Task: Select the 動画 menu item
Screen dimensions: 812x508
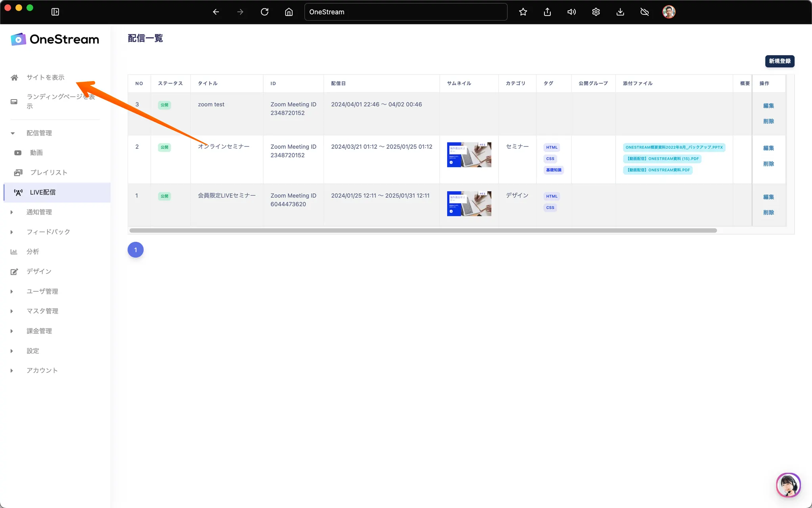Action: pyautogui.click(x=36, y=153)
